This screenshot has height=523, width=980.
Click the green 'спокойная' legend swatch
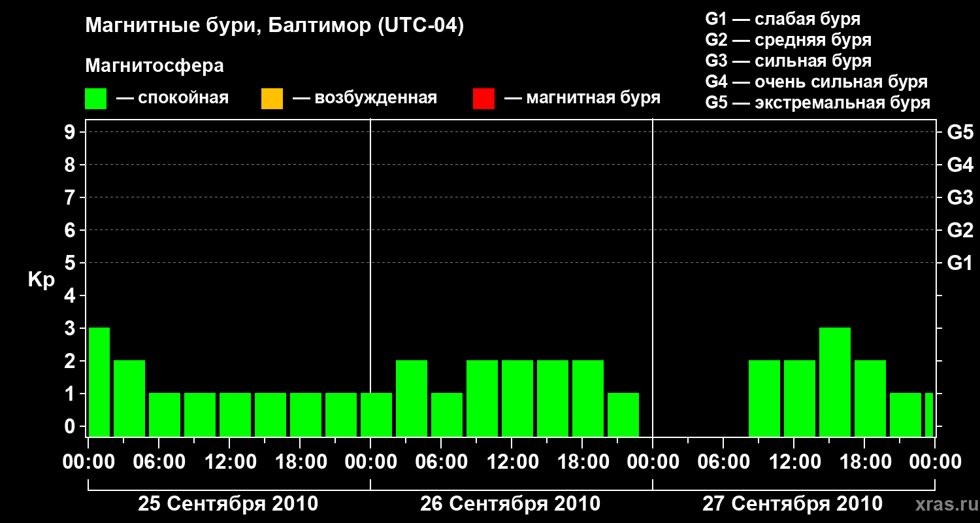coord(96,99)
